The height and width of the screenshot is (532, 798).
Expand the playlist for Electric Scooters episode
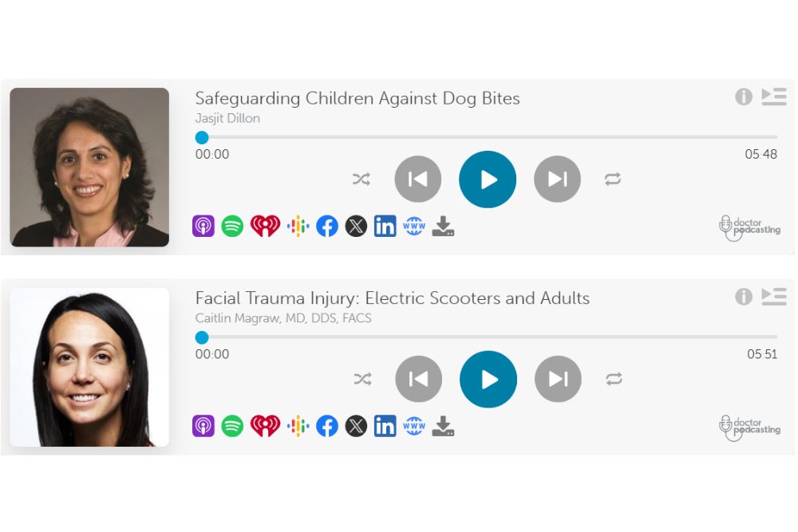[x=773, y=297]
